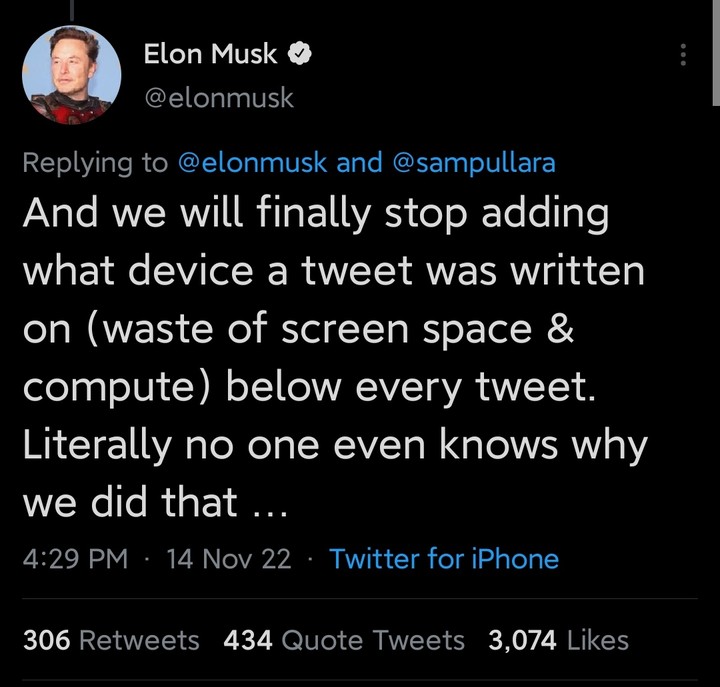Click the scrollbar at the right edge
The width and height of the screenshot is (720, 687).
point(715,50)
